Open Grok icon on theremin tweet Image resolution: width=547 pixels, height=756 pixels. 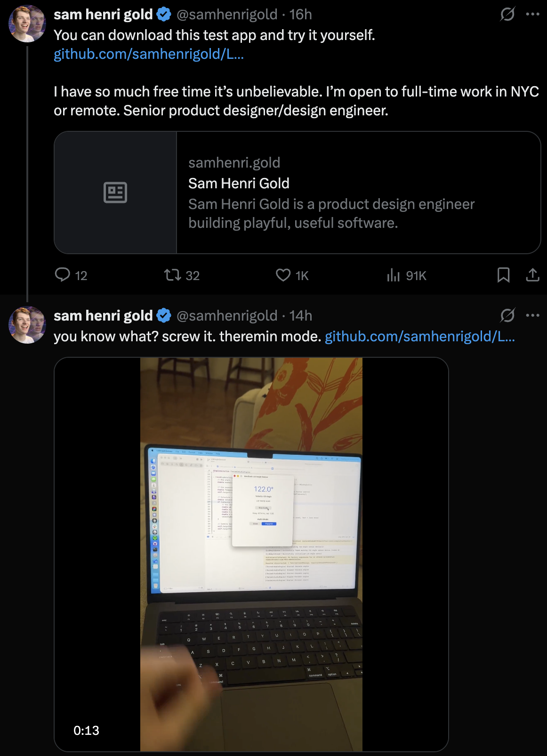[507, 315]
